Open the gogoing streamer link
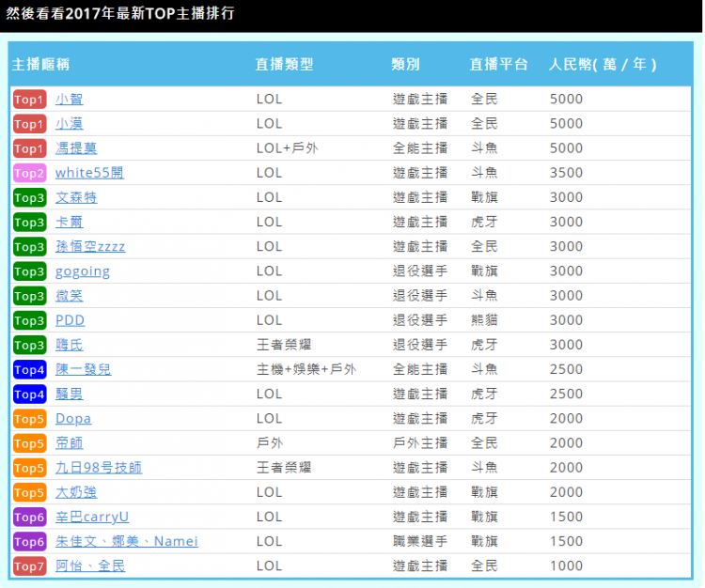Screen dimensions: 705x588 [x=82, y=271]
